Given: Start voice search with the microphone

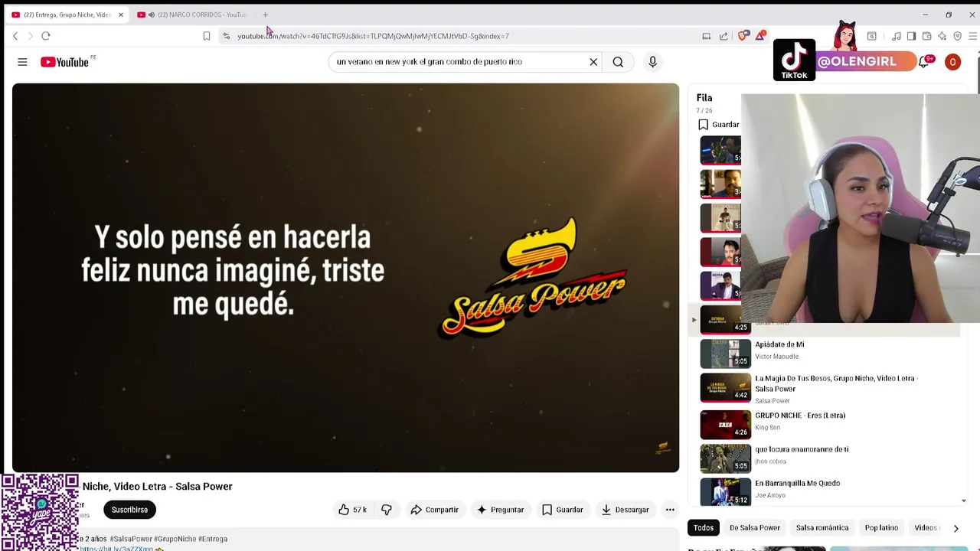Looking at the screenshot, I should click(x=652, y=62).
